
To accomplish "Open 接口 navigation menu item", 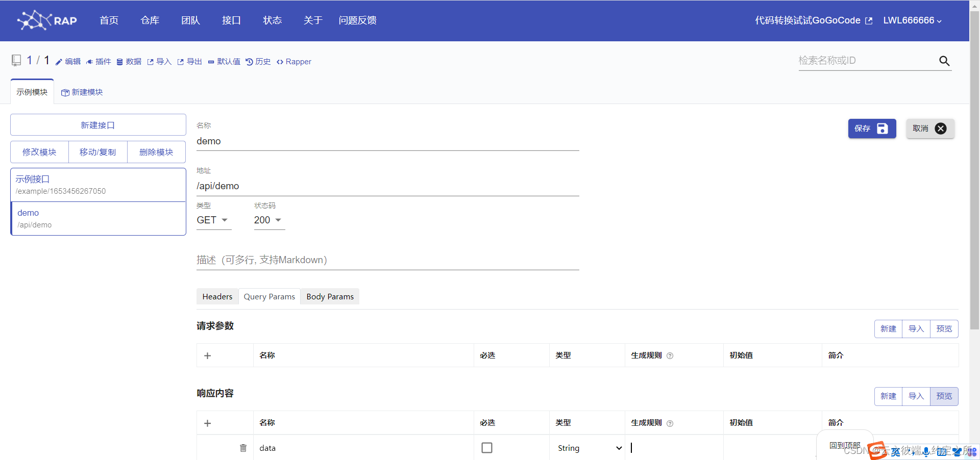I will [x=231, y=20].
